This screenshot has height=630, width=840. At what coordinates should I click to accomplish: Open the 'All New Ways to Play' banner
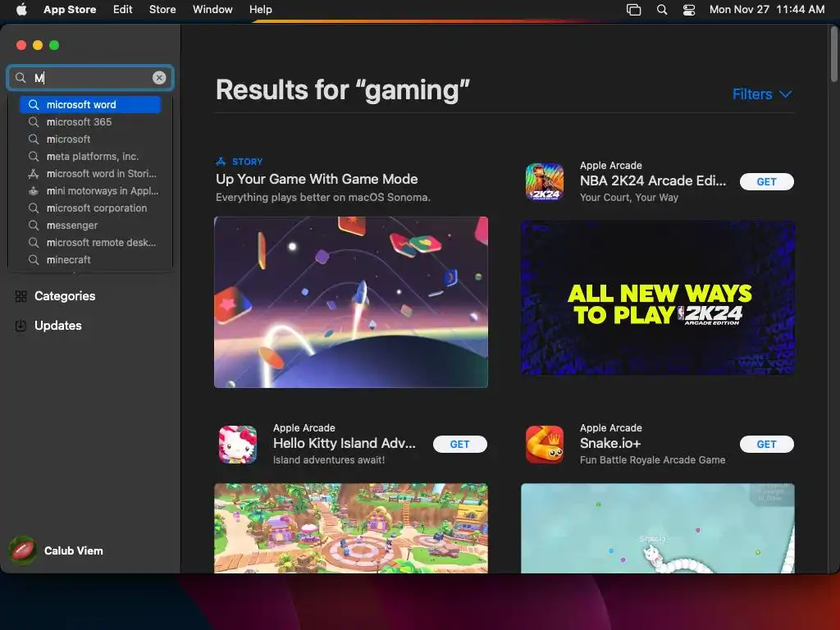658,297
